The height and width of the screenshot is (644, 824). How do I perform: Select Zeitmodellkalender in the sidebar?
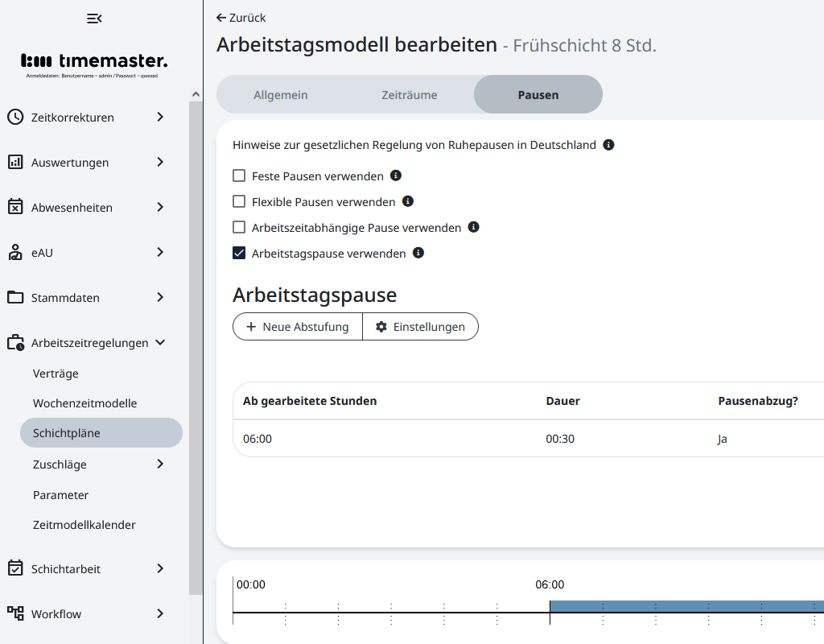pos(83,524)
